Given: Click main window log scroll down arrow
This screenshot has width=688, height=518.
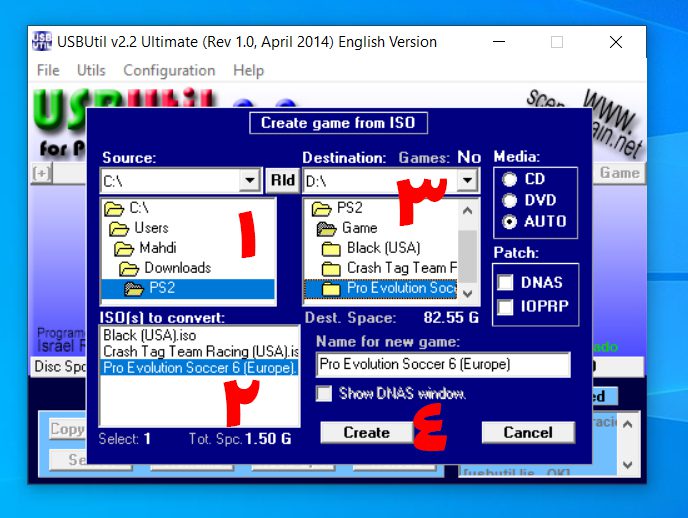Looking at the screenshot, I should click(x=627, y=465).
